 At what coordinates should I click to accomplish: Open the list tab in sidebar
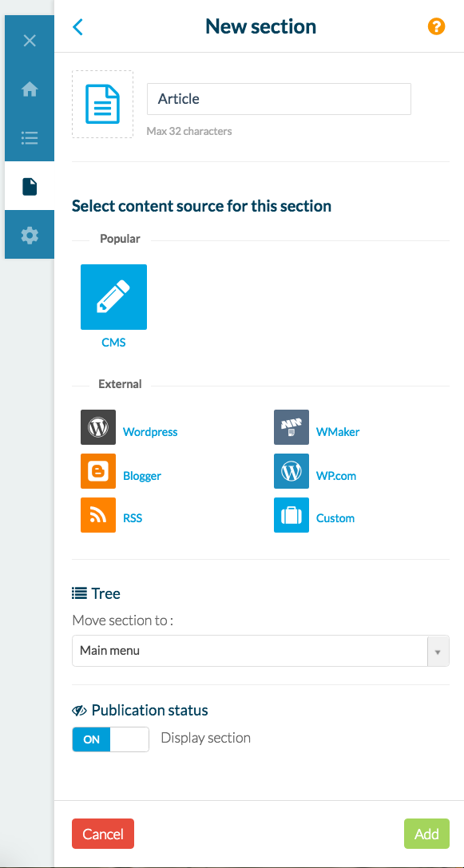30,138
